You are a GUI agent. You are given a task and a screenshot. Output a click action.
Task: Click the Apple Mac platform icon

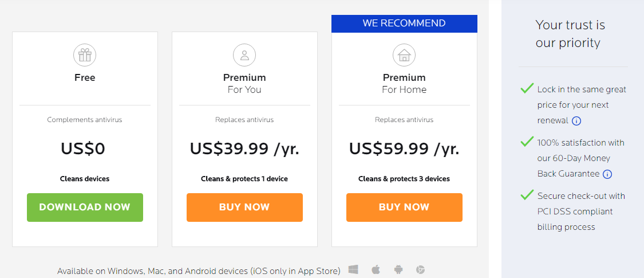point(376,269)
